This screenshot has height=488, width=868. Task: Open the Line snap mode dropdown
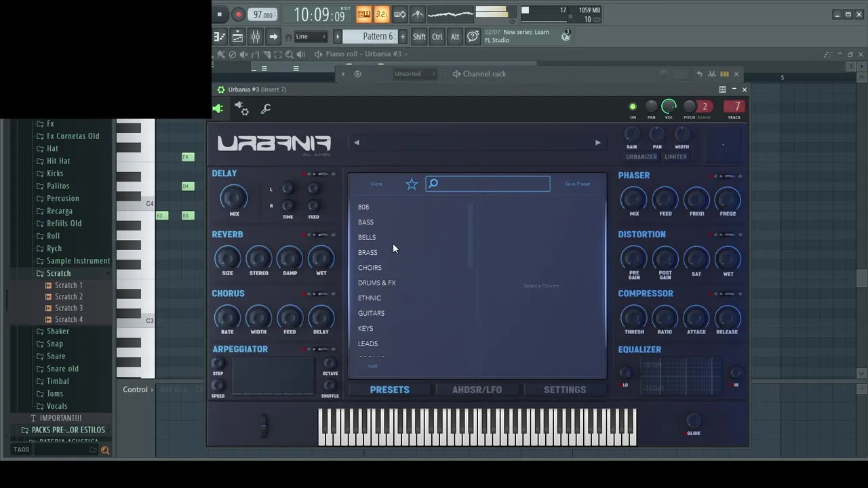[311, 37]
